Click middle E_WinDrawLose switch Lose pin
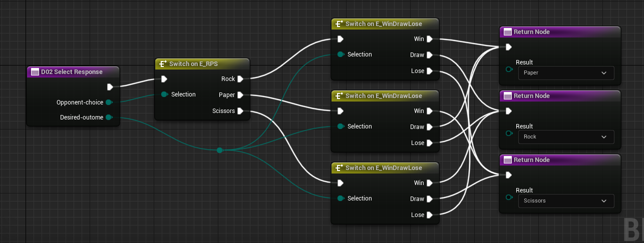644x243 pixels. [x=430, y=143]
